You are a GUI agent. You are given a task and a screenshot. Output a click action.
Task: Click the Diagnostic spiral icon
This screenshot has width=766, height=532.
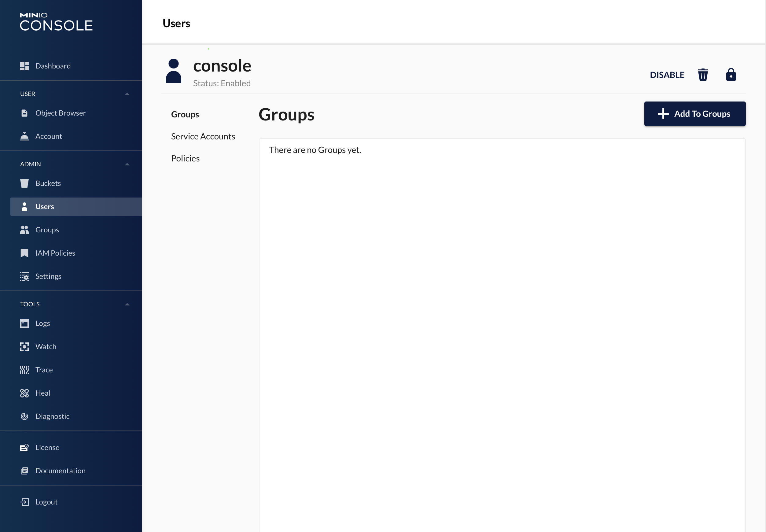(x=24, y=416)
